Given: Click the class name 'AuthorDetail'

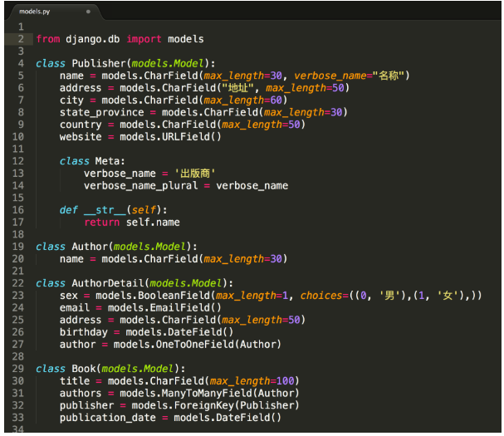Looking at the screenshot, I should pyautogui.click(x=108, y=283).
